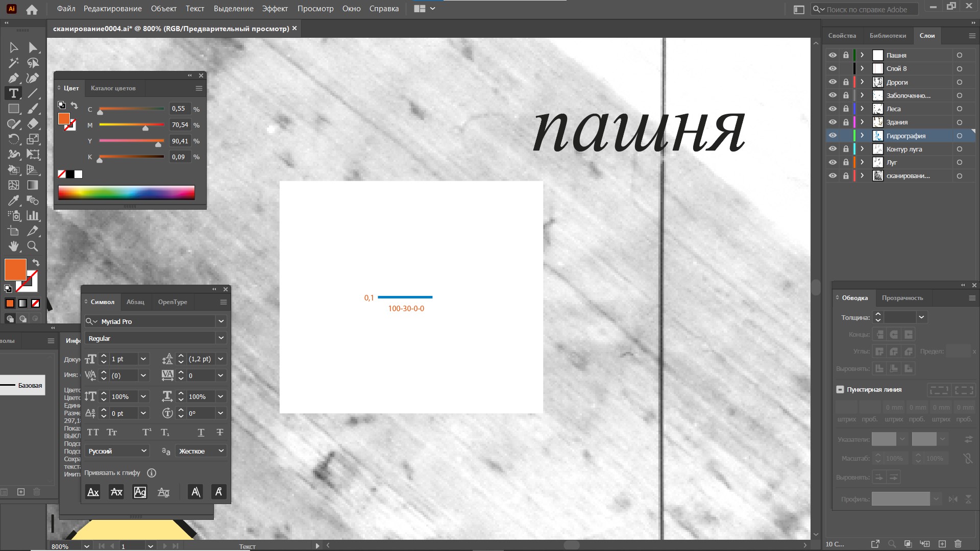The height and width of the screenshot is (551, 980).
Task: Select the Paintbrush tool
Action: click(x=33, y=109)
